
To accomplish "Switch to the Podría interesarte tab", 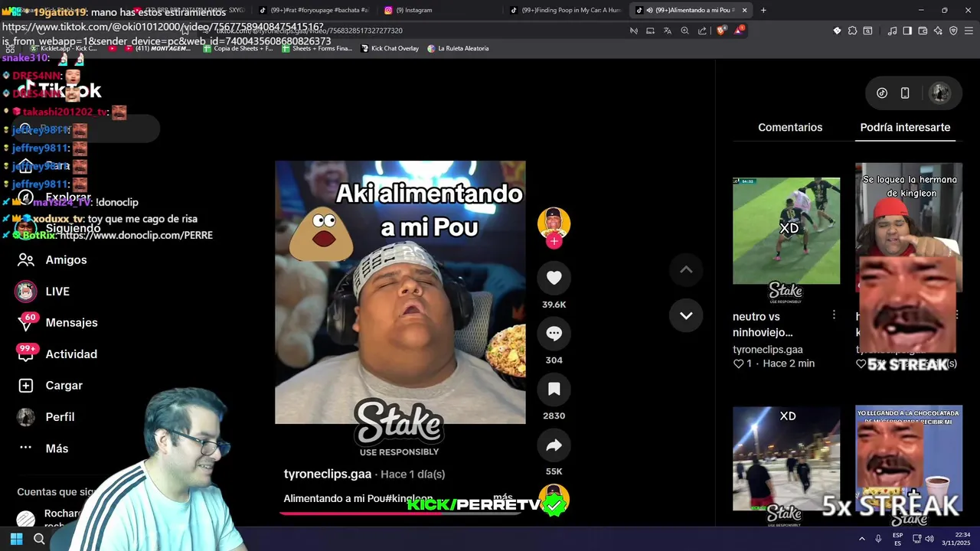I will 905,127.
